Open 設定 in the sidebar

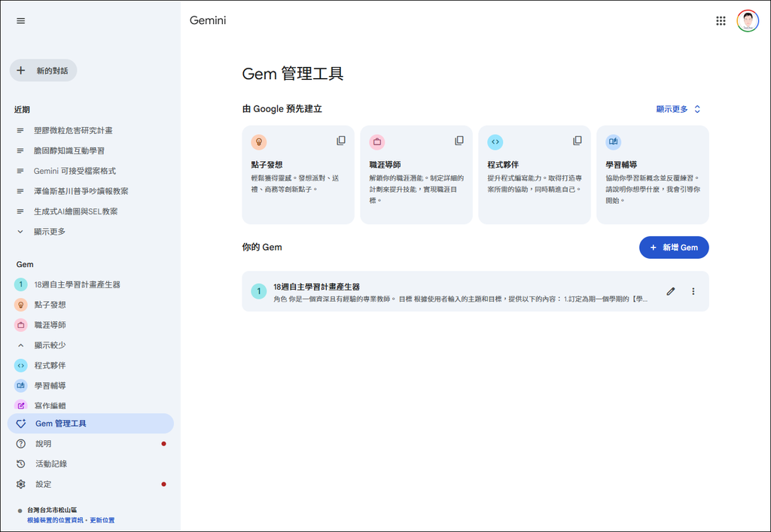[90, 485]
